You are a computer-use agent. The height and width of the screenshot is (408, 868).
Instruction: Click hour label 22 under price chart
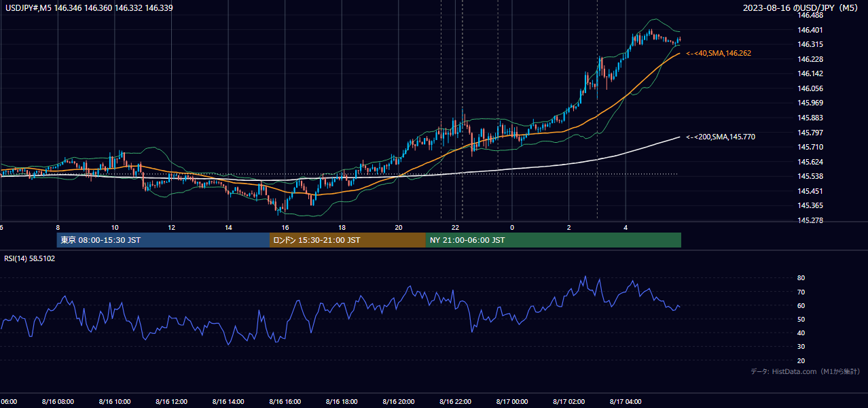[456, 227]
